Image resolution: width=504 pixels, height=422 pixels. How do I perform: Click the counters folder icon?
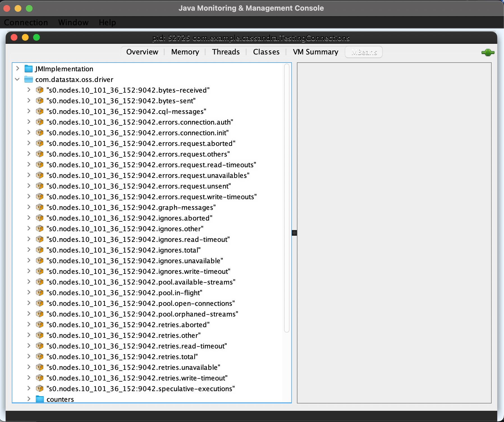[x=40, y=399]
